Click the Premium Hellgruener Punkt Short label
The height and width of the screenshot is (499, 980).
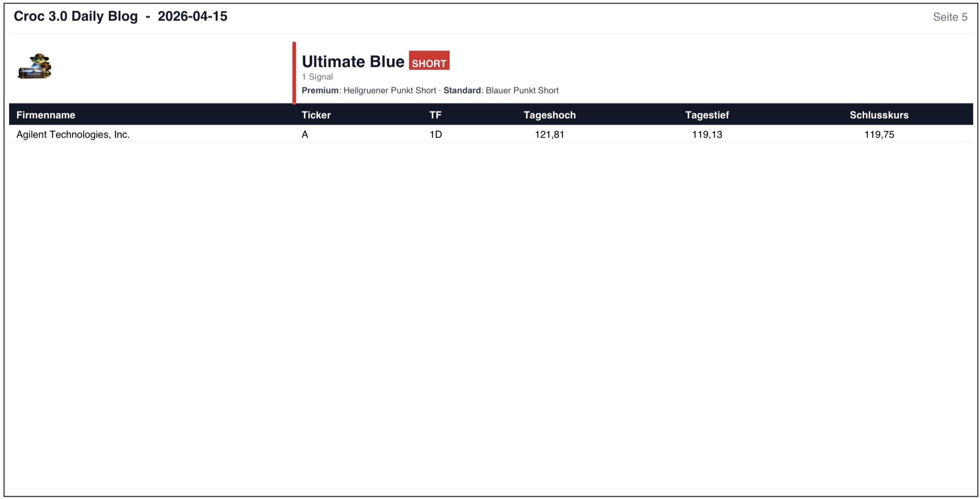(x=368, y=91)
